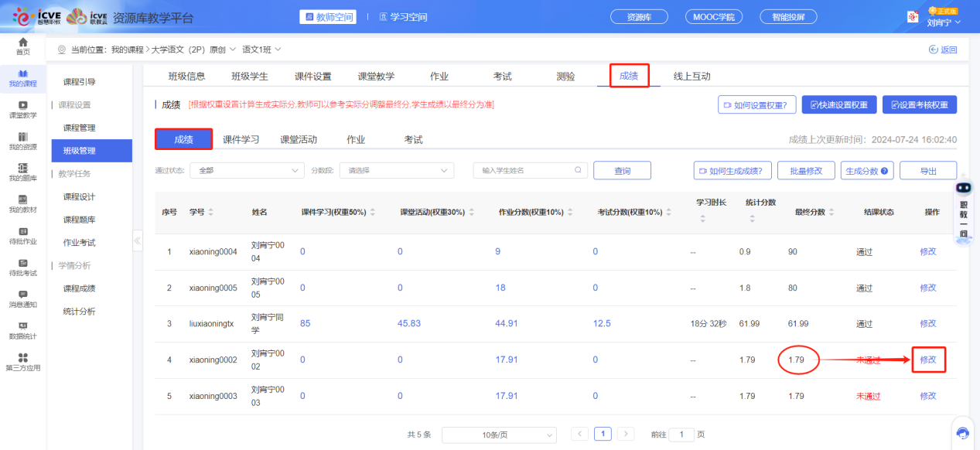The height and width of the screenshot is (450, 980).
Task: Collapse the left course menu panel
Action: [138, 240]
